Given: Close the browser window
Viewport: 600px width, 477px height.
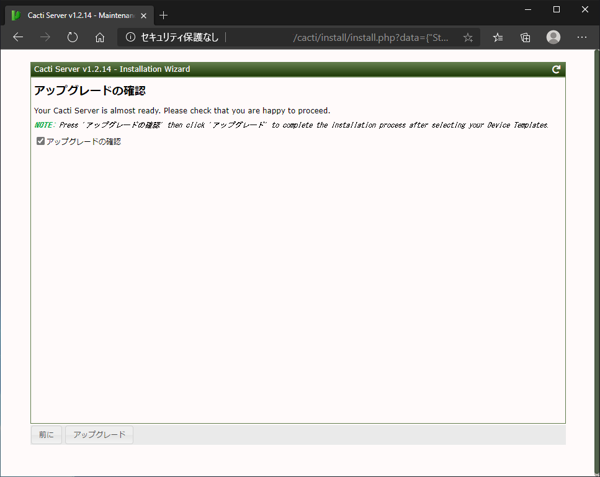Looking at the screenshot, I should pyautogui.click(x=585, y=10).
